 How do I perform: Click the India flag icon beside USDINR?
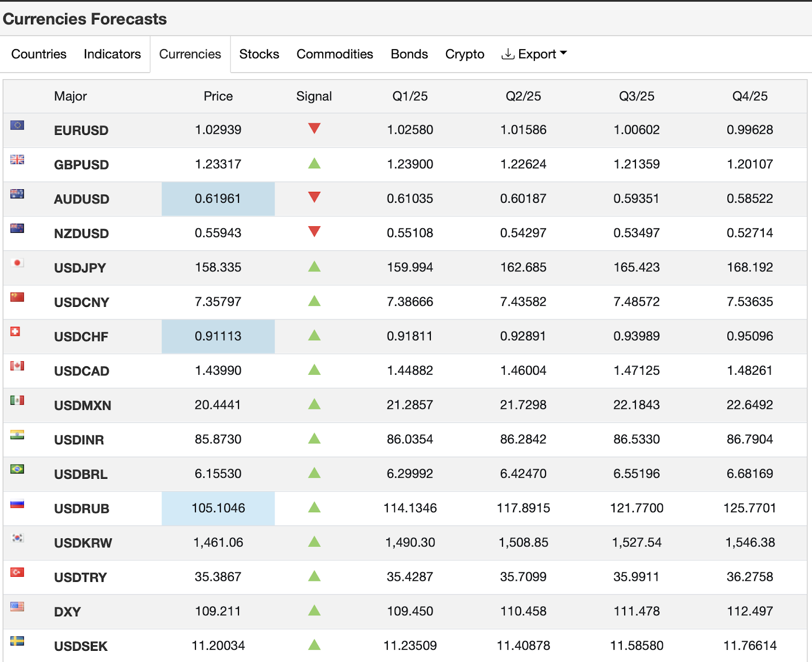click(17, 435)
